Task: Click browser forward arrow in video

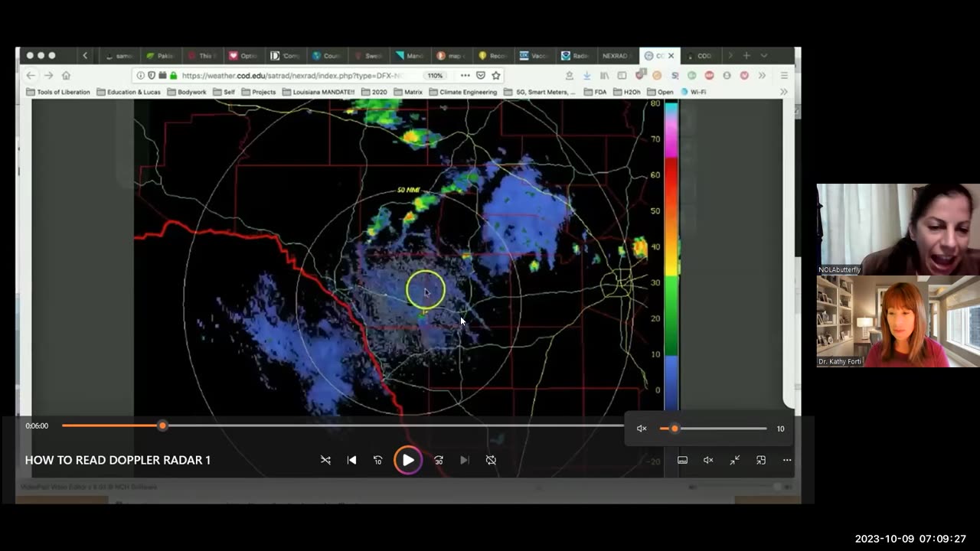Action: coord(48,75)
